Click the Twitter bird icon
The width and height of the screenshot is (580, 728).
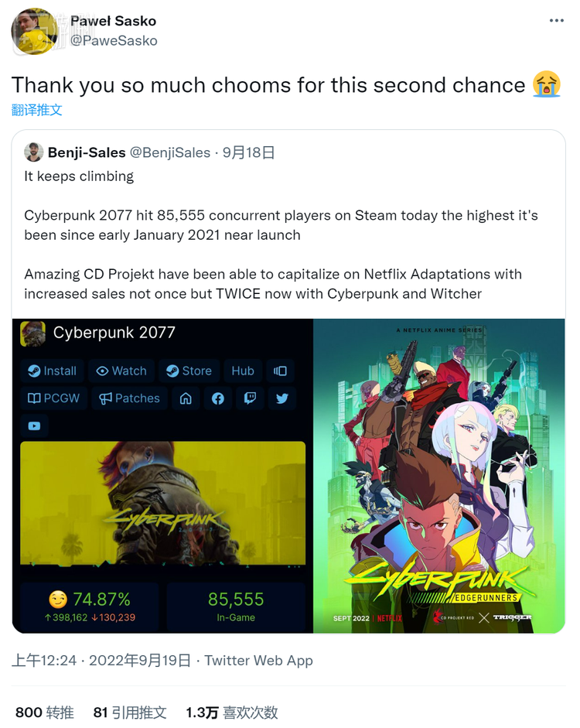pyautogui.click(x=282, y=398)
